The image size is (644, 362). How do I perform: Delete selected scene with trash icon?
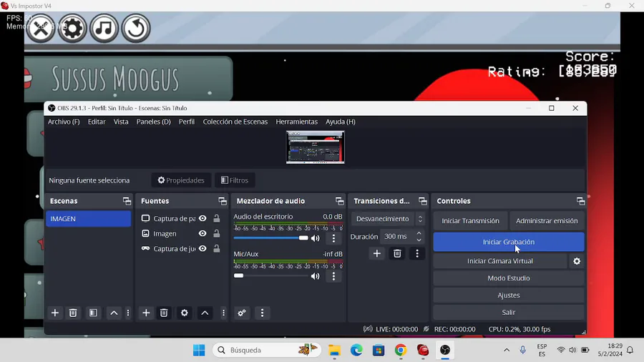click(x=73, y=313)
